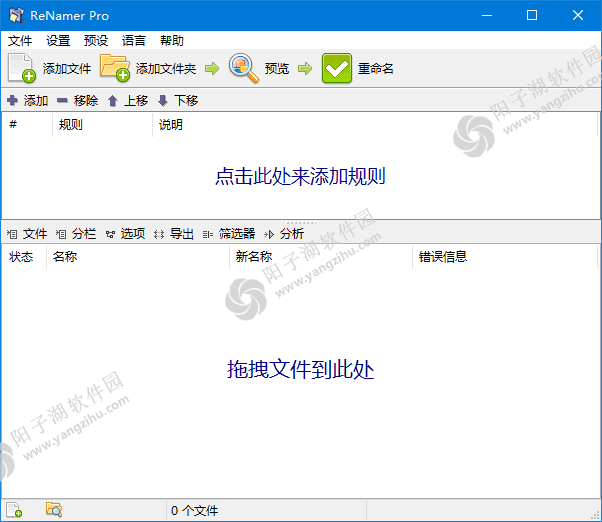Viewport: 602px width, 522px height.
Task: Click the # column header in the rules list
Action: [x=27, y=124]
